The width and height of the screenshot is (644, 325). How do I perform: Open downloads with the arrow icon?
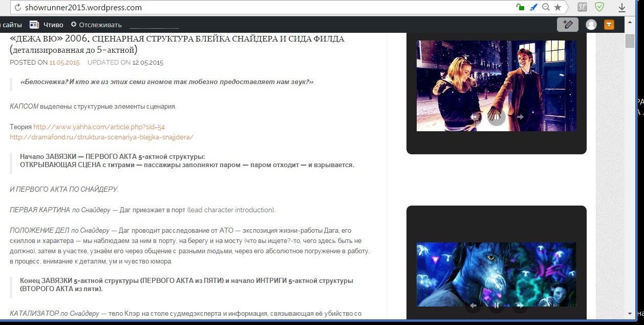coord(622,8)
